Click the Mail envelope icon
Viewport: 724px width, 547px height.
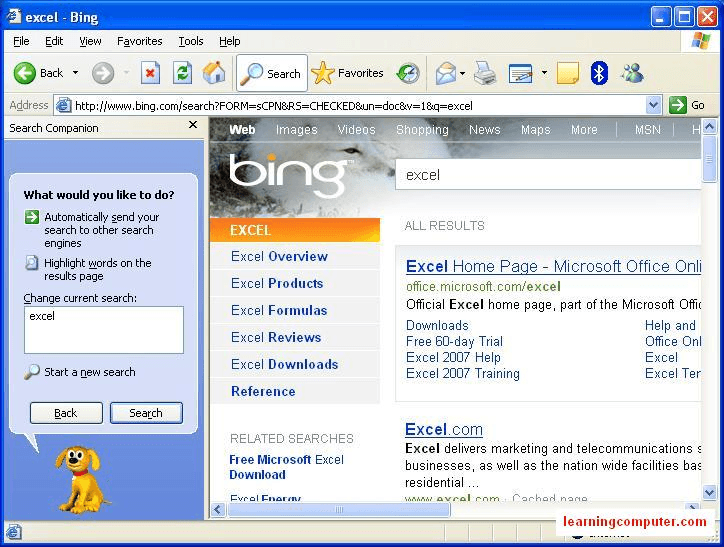(x=446, y=73)
